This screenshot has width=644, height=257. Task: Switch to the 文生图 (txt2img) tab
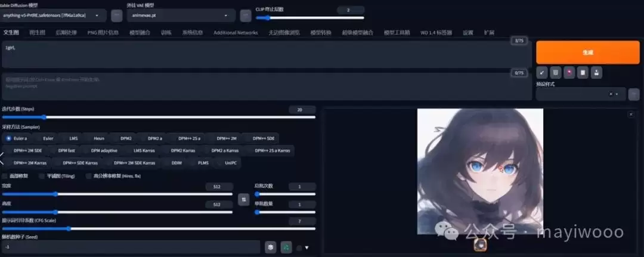point(11,32)
